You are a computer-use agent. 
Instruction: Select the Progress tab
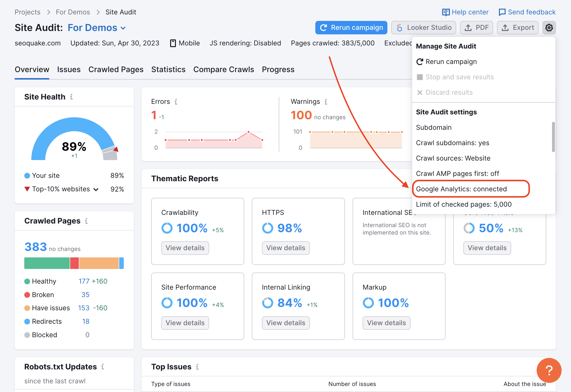pyautogui.click(x=279, y=68)
